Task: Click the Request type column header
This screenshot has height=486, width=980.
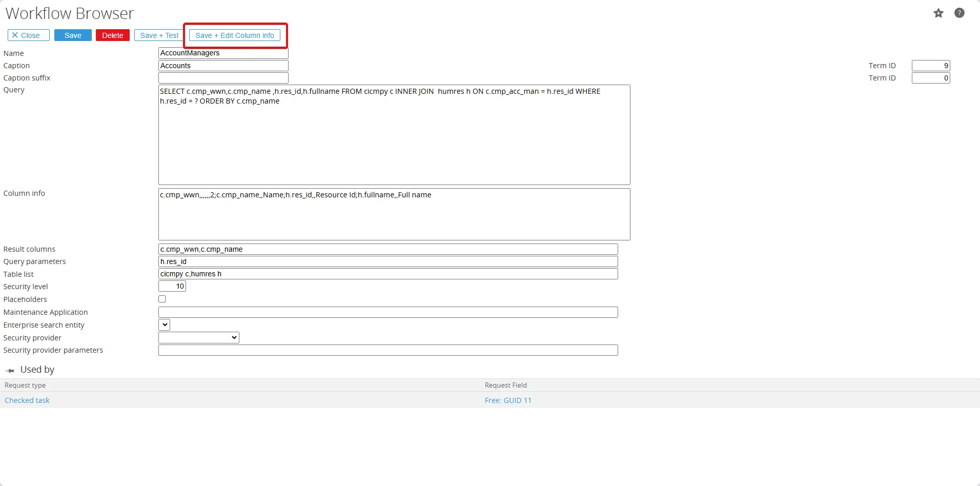Action: click(x=25, y=385)
